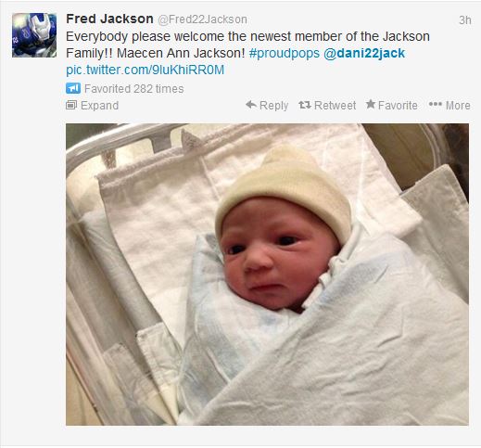Mark the tweet as Favorite
Image resolution: width=481 pixels, height=448 pixels.
click(x=391, y=105)
